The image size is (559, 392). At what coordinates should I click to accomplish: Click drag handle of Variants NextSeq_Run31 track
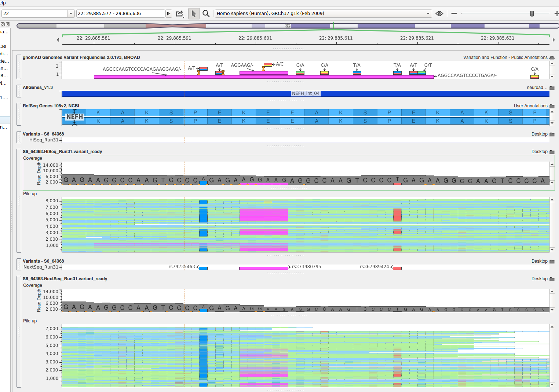coord(19,264)
